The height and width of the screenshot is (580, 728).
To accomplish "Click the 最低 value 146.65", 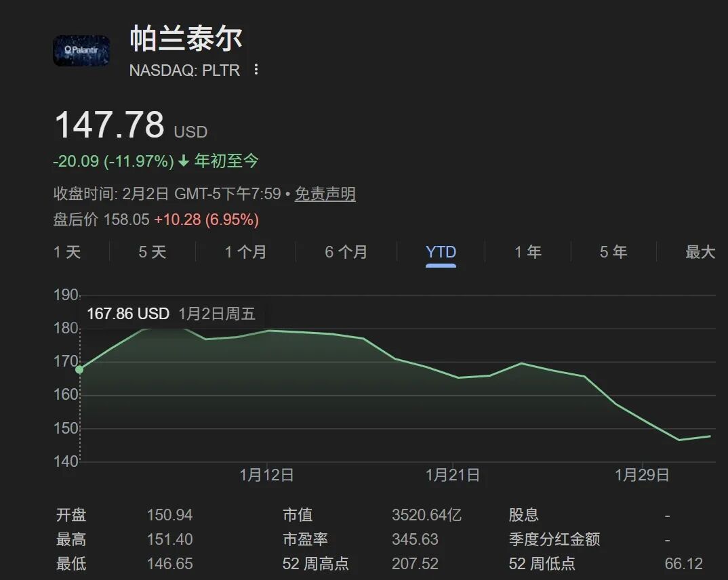I will point(169,564).
